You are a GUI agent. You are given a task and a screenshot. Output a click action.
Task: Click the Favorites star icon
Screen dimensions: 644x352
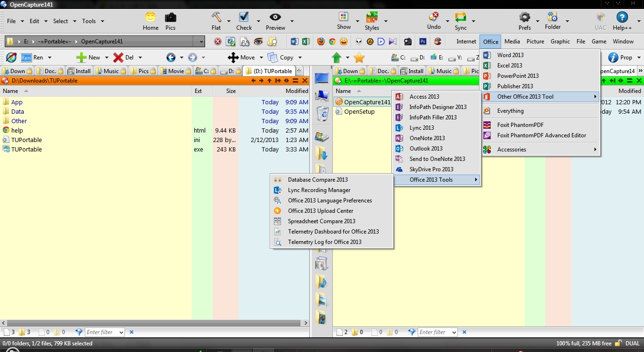click(x=359, y=58)
